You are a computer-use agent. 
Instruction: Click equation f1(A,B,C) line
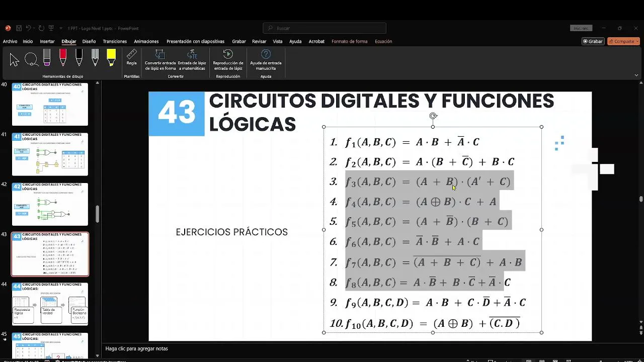(412, 142)
